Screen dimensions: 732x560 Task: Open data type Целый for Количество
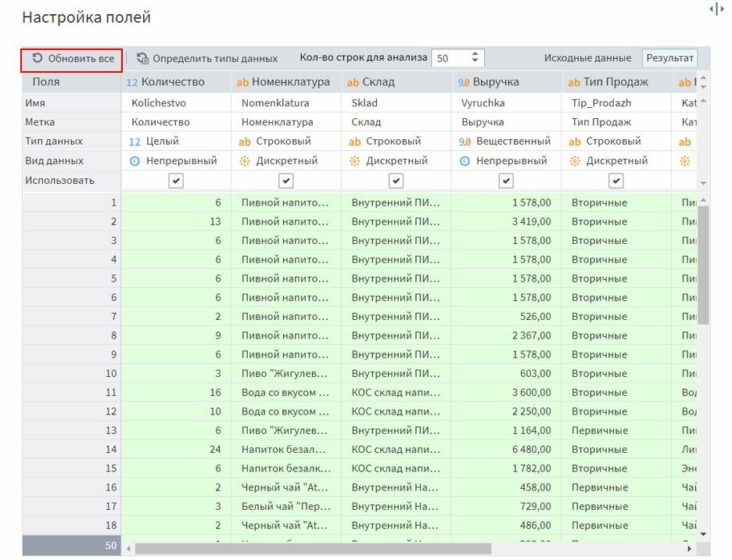pos(176,141)
